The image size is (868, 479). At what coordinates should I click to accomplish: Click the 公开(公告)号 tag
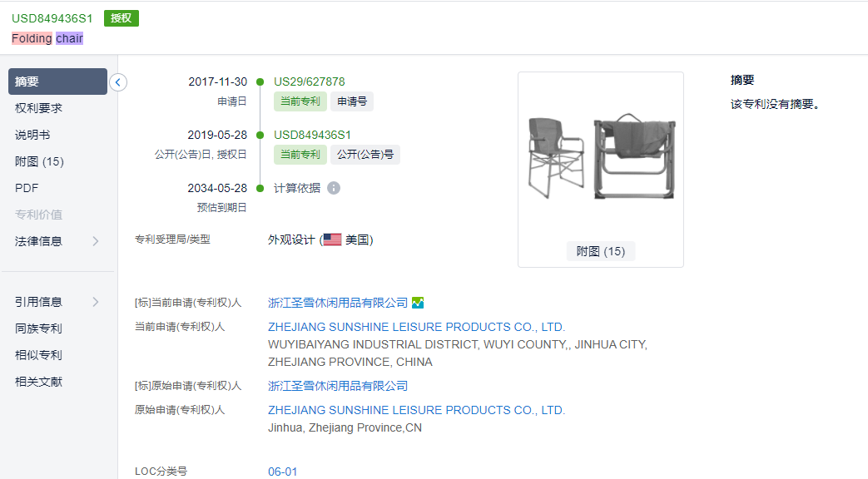pos(365,155)
